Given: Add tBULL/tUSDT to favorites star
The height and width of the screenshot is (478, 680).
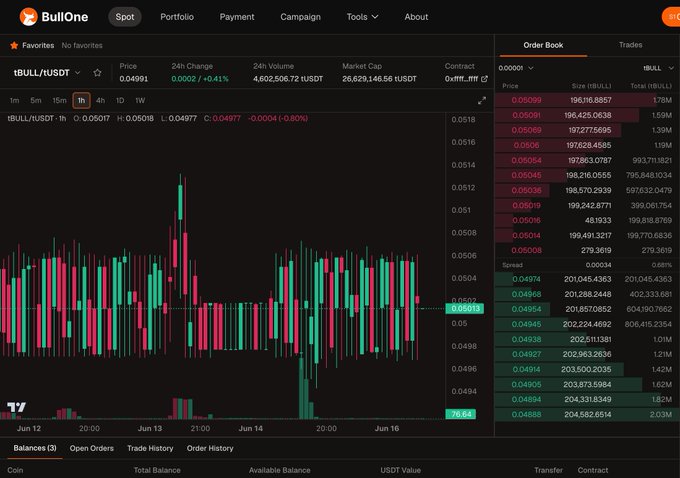Looking at the screenshot, I should (97, 72).
